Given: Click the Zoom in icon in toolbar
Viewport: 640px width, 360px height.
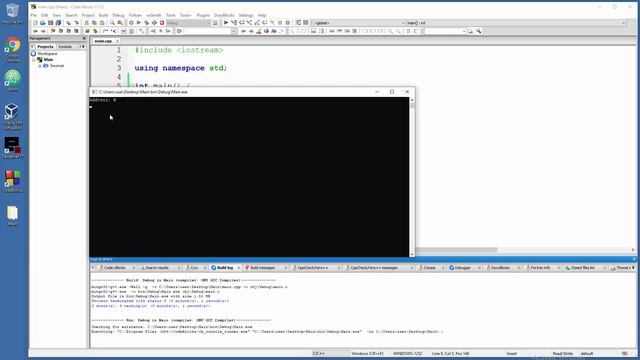Looking at the screenshot, I should [x=390, y=31].
